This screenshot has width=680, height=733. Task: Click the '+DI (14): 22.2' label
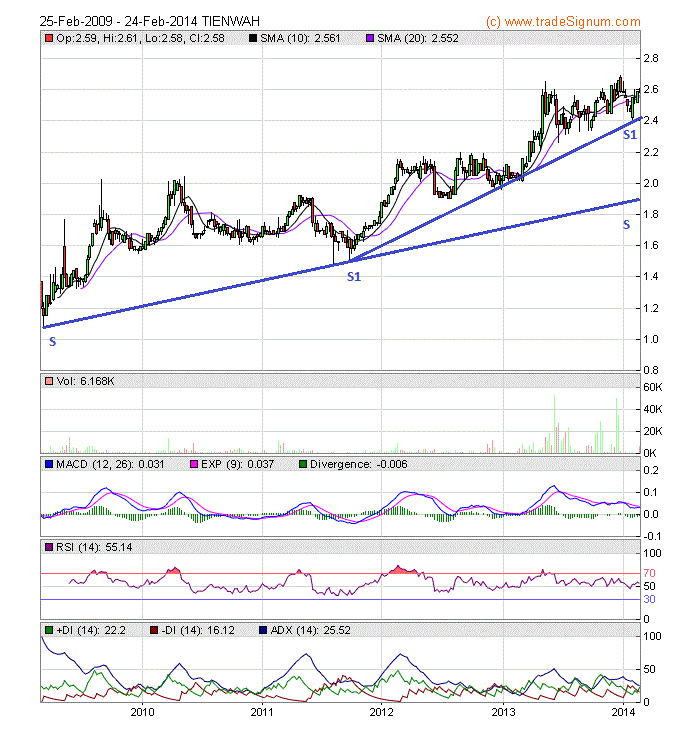(x=91, y=631)
